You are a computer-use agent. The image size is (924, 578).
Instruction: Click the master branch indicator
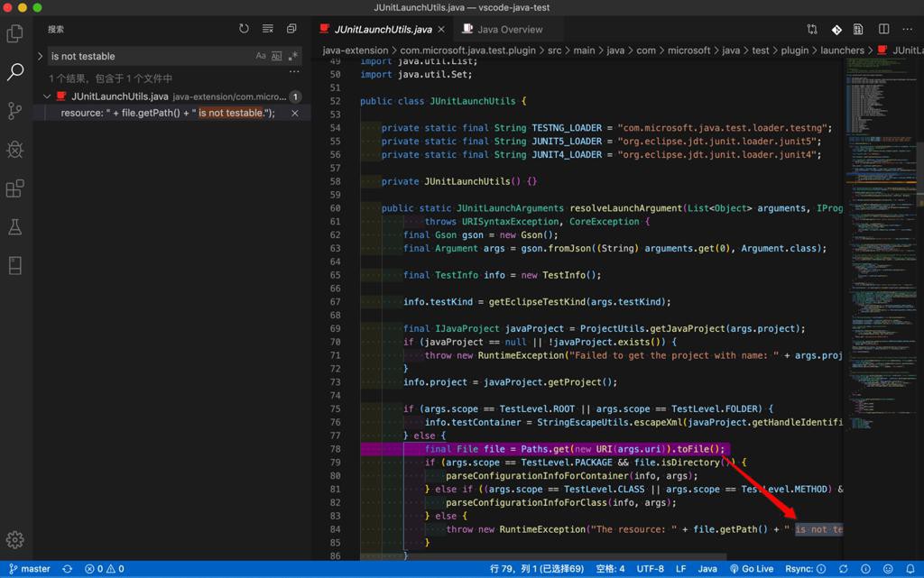point(30,569)
